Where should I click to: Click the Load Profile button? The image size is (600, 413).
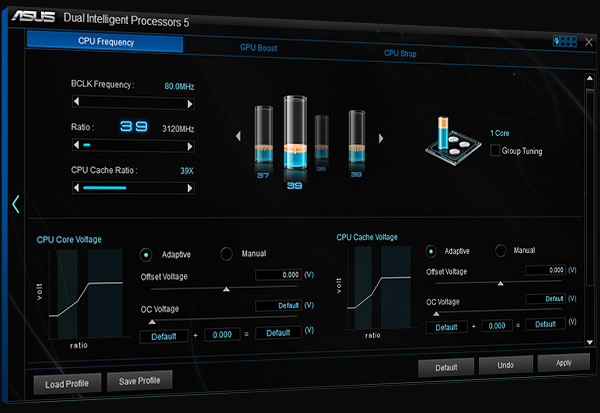click(67, 383)
